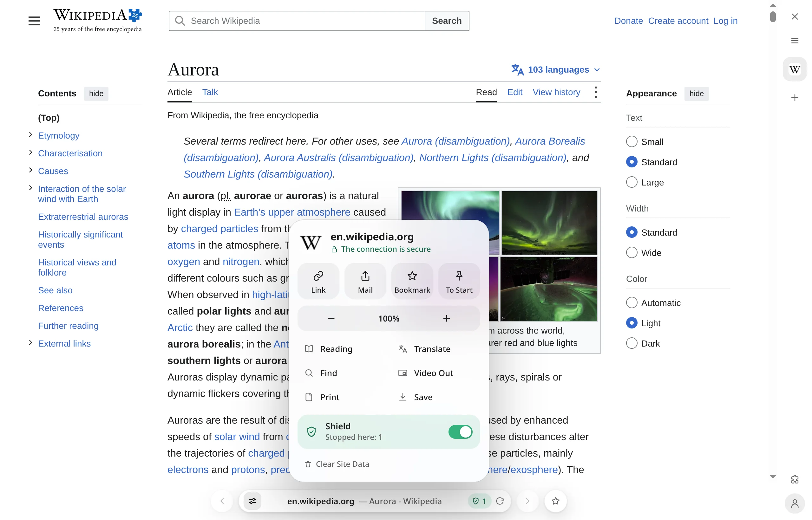Open green aurora thumbnail top right
812x520 pixels.
coord(549,223)
